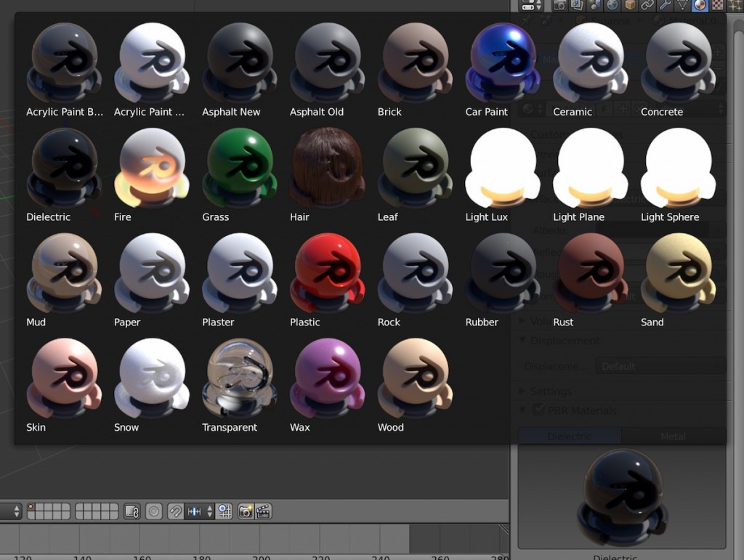This screenshot has width=744, height=560.
Task: Select the Leaf material preset
Action: (x=415, y=176)
